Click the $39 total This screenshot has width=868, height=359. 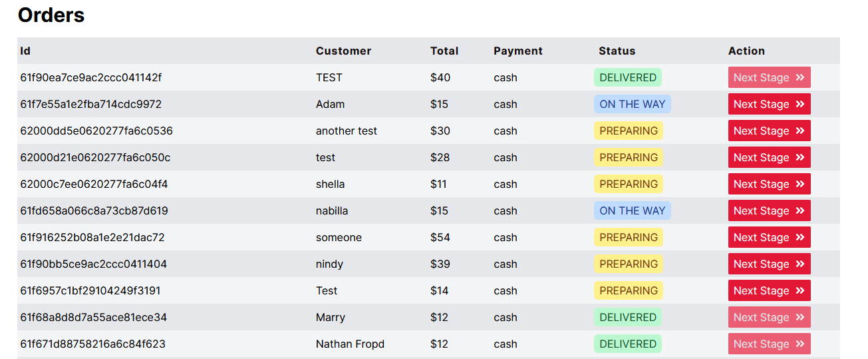coord(440,264)
